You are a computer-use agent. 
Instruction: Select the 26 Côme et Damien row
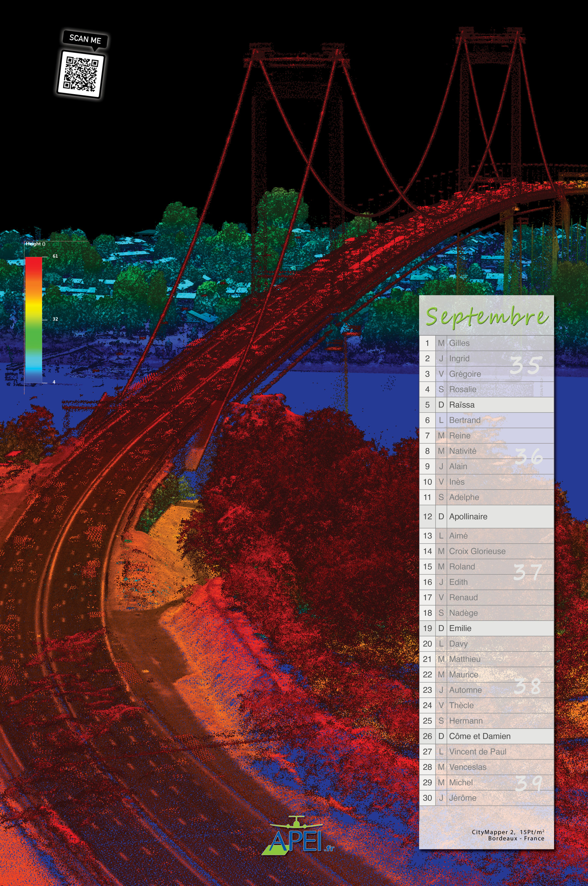click(486, 736)
